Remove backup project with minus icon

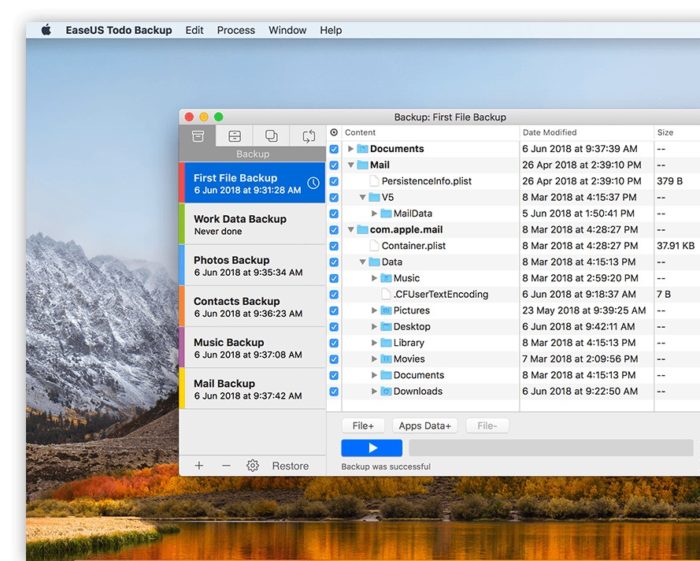coord(226,465)
